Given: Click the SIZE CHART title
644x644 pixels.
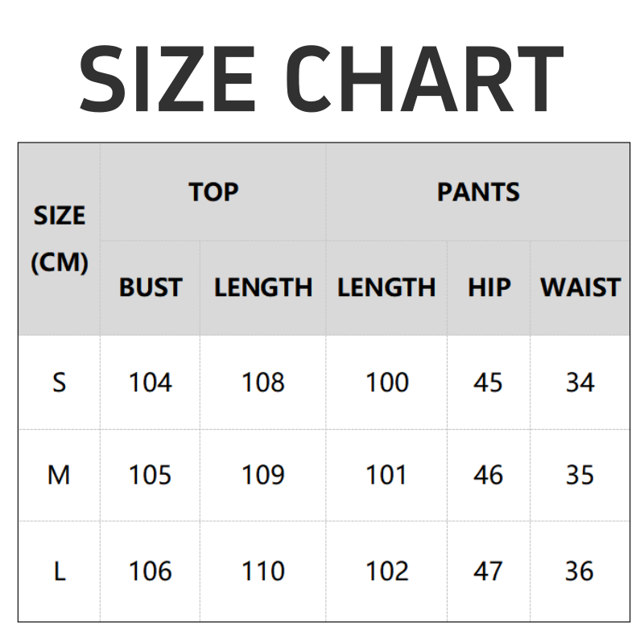Looking at the screenshot, I should (321, 77).
